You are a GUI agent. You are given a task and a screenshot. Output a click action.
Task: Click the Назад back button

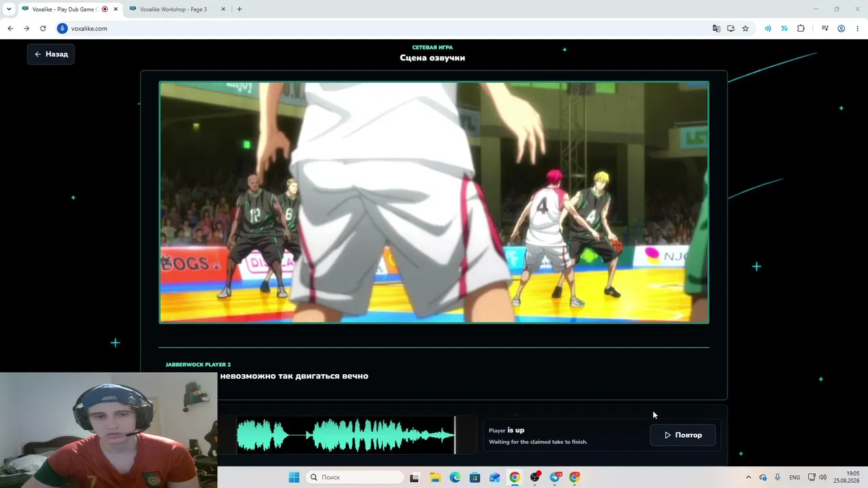[x=51, y=54]
